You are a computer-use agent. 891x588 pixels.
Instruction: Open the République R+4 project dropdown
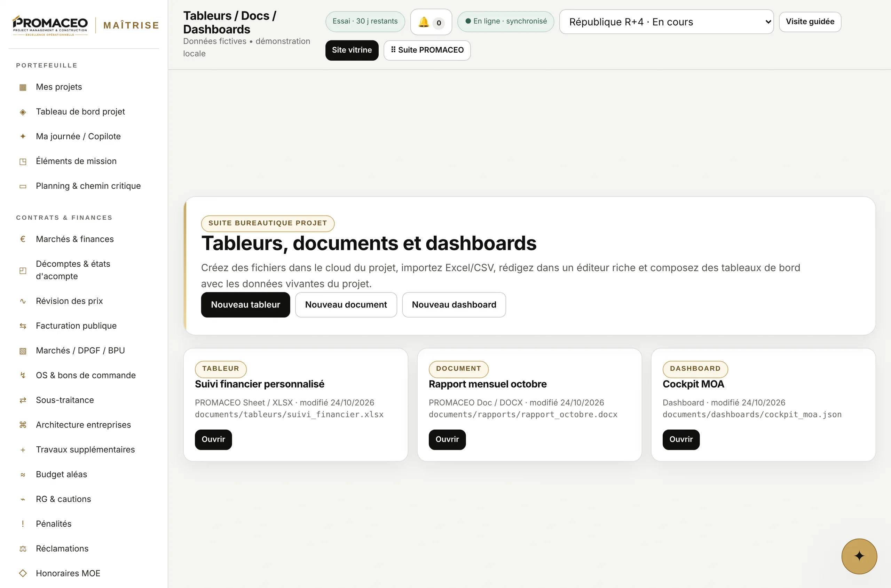point(667,22)
